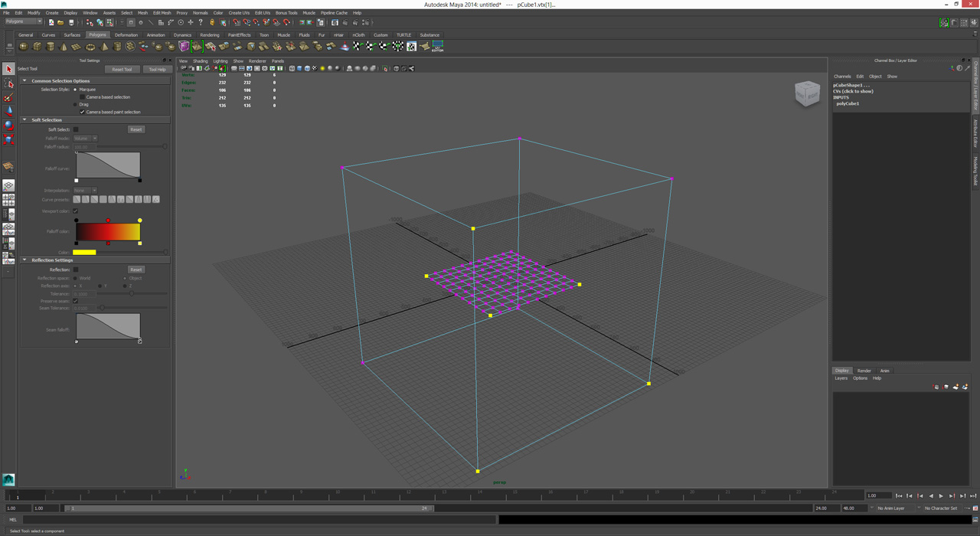Click the Tool Help button

pos(157,69)
